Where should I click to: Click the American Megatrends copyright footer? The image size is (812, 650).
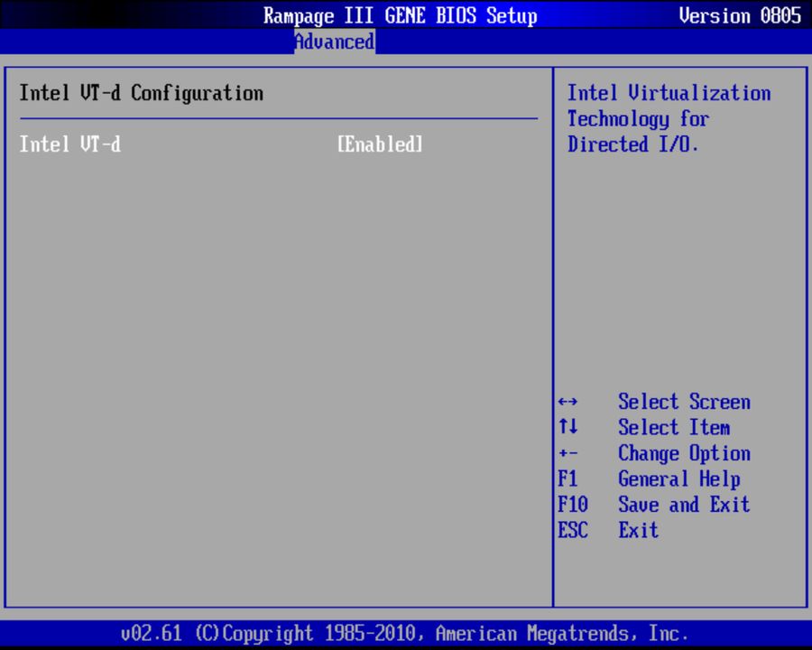404,634
